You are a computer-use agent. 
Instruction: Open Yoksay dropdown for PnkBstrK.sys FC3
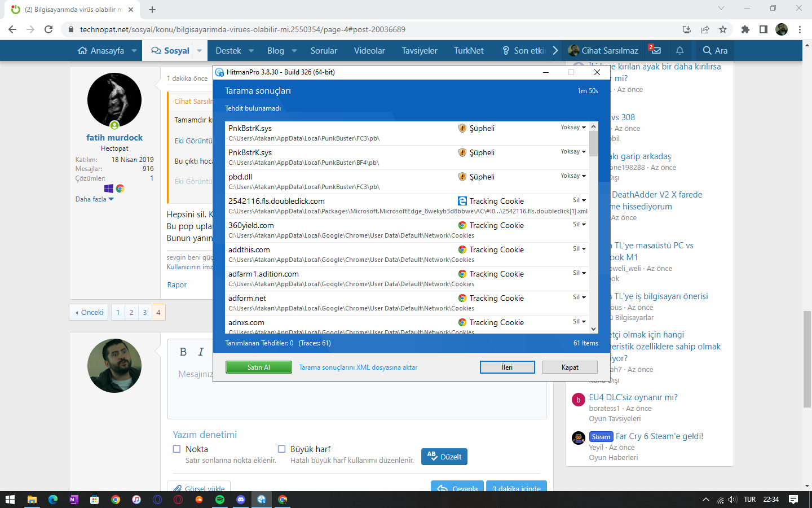573,128
